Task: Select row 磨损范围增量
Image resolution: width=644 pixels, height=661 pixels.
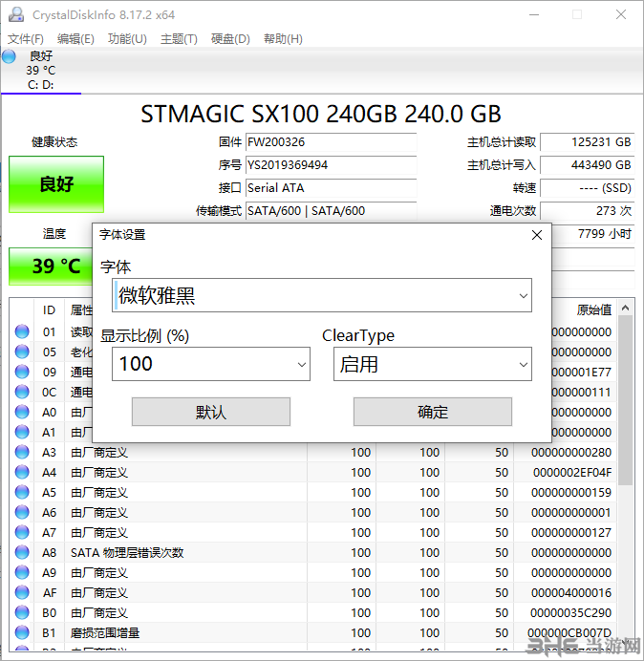Action: click(x=313, y=632)
